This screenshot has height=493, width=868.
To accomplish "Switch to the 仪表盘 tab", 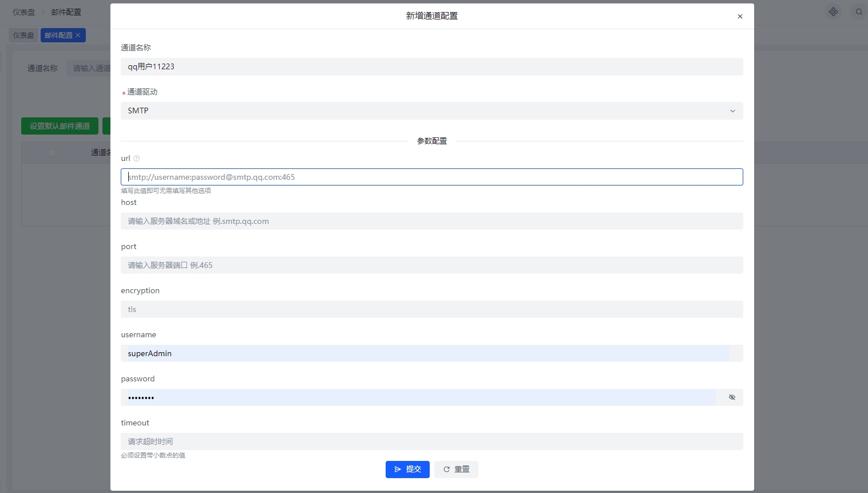I will click(x=23, y=35).
